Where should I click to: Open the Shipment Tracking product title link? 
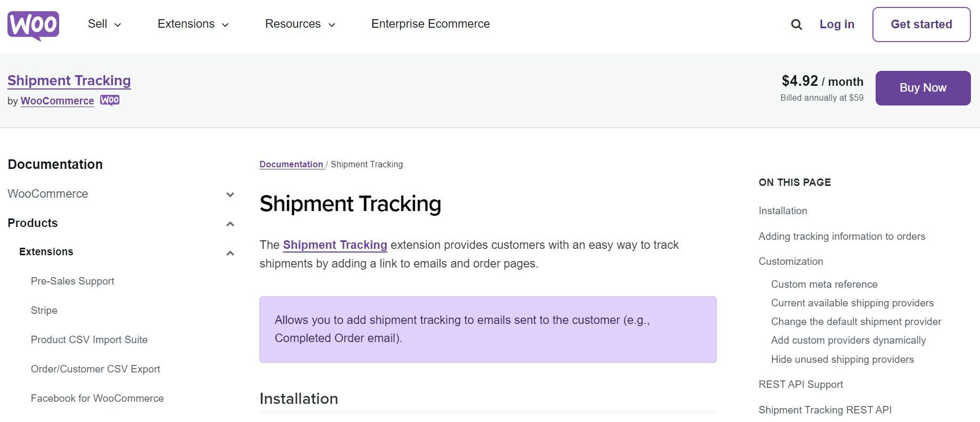[x=69, y=80]
